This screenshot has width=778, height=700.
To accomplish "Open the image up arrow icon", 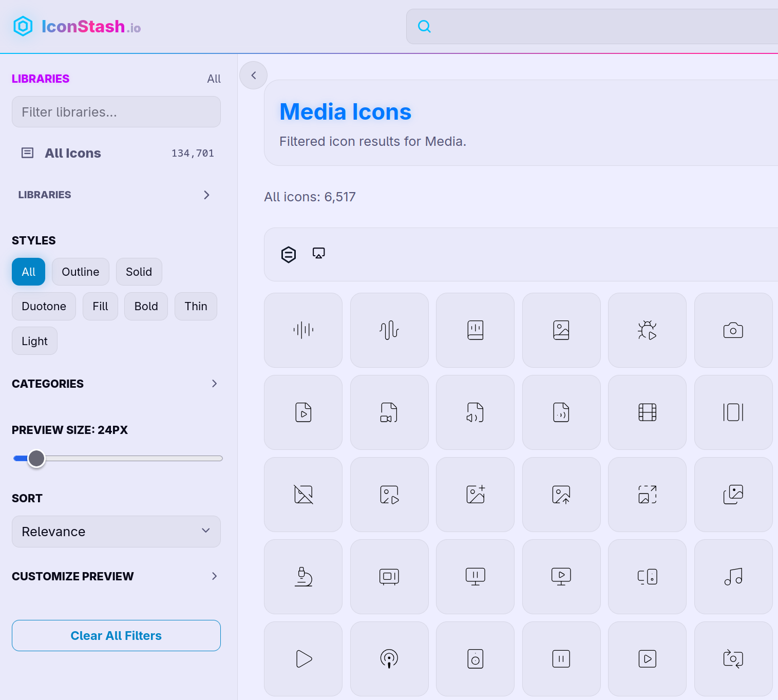I will pyautogui.click(x=561, y=495).
